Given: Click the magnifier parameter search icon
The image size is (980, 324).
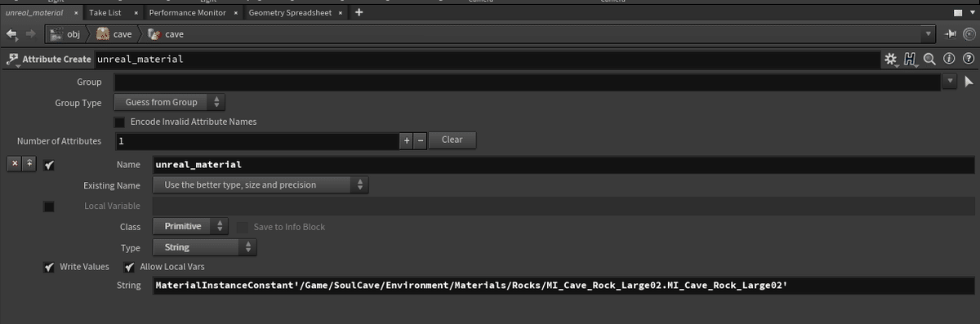Looking at the screenshot, I should tap(930, 59).
